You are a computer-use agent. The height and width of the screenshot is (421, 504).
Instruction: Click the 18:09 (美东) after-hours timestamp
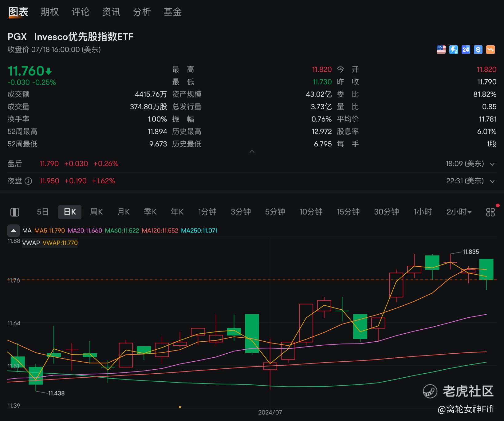click(x=465, y=164)
